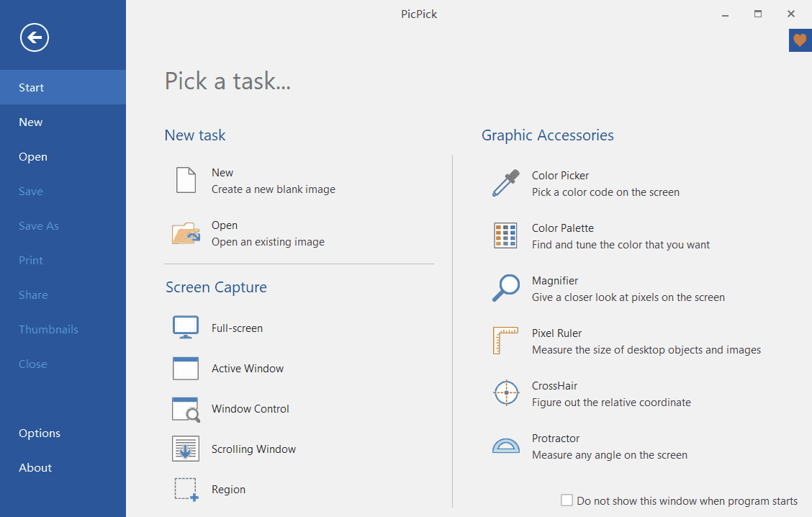Click the Scrolling Window arrow icon
Screen dimensions: 812x517
click(x=186, y=449)
